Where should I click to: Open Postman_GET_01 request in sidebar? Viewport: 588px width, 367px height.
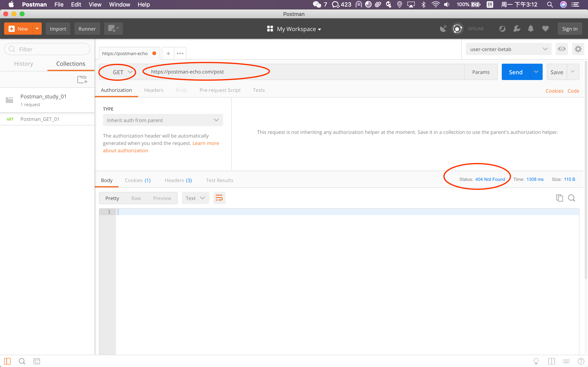pos(47,119)
